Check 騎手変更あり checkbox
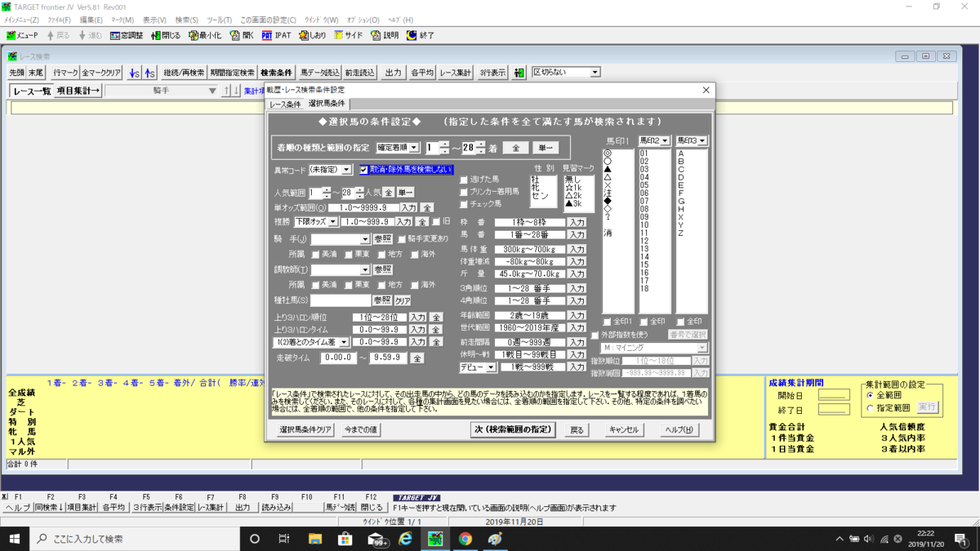The height and width of the screenshot is (551, 980). pyautogui.click(x=401, y=239)
